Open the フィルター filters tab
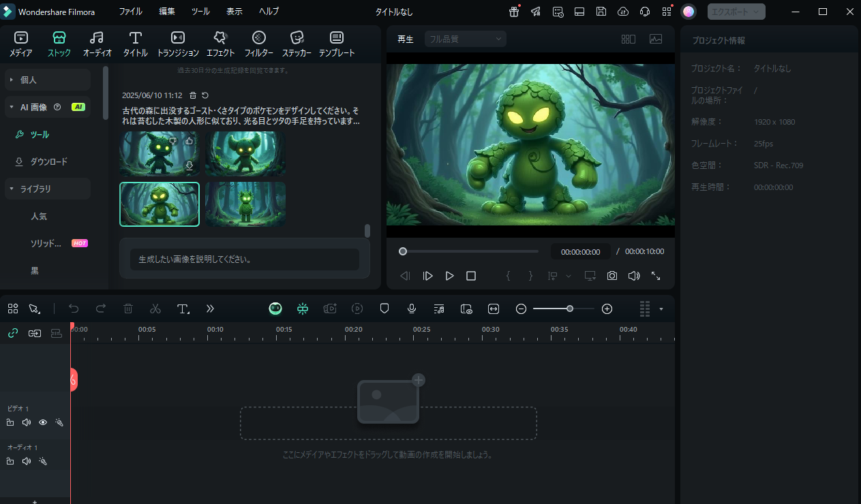This screenshot has width=861, height=504. (x=259, y=44)
